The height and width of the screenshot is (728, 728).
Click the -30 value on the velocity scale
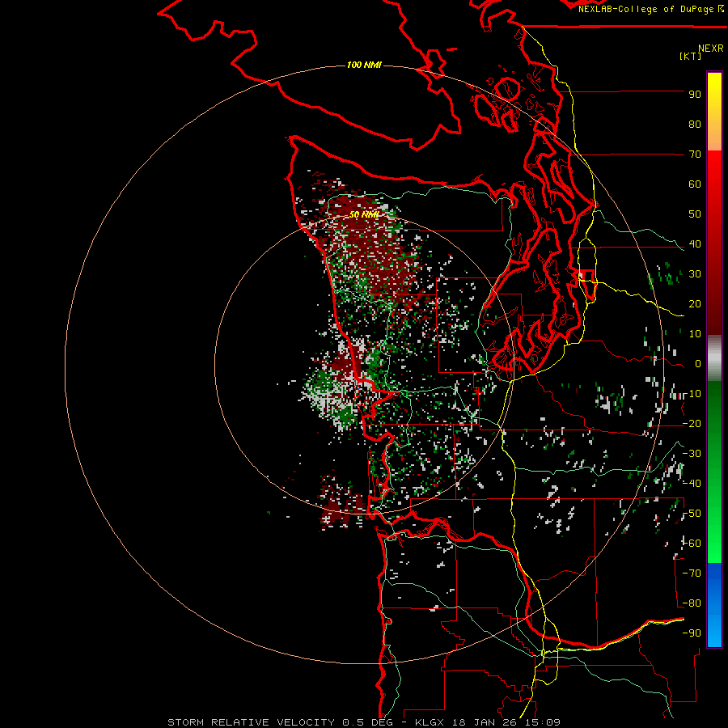tap(692, 454)
